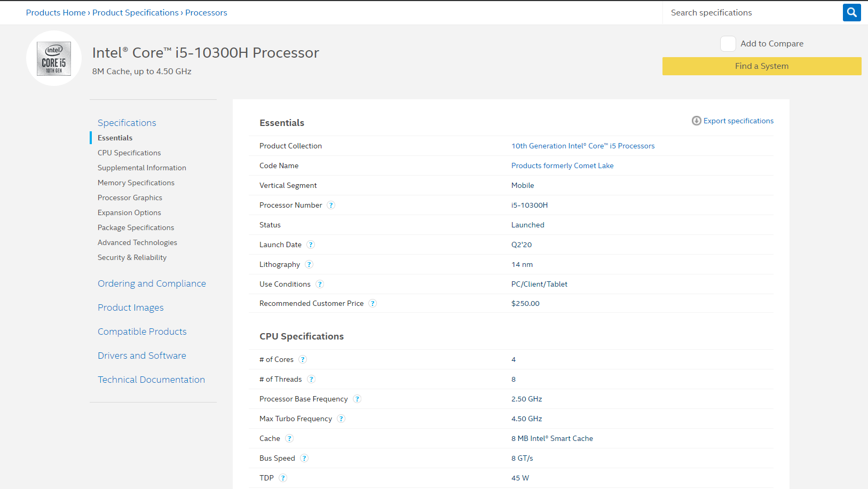Select Supplemental Information in sidebar
The height and width of the screenshot is (489, 868).
tap(142, 168)
